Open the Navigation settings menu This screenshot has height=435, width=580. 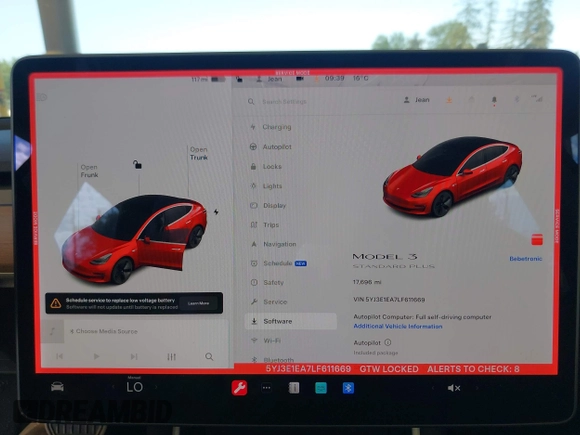pyautogui.click(x=274, y=244)
